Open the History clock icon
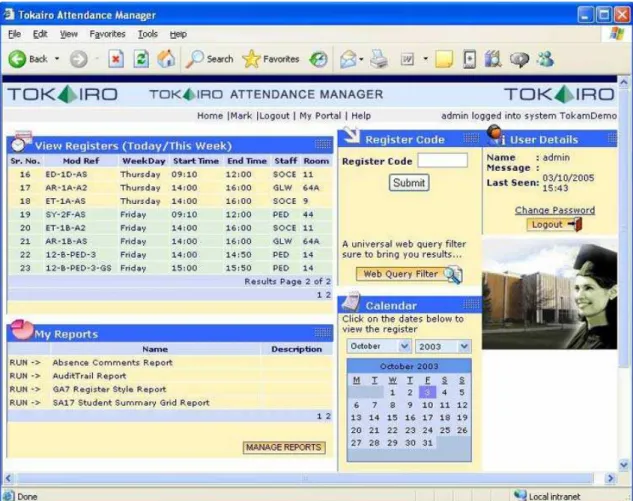Viewport: 633px width, 501px height. click(319, 59)
